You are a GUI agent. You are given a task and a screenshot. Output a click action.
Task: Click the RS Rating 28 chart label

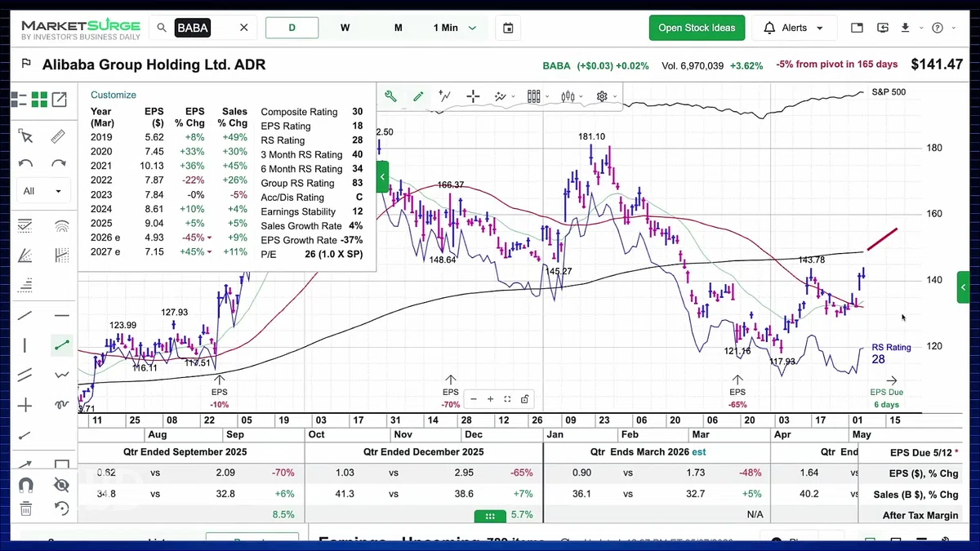pyautogui.click(x=890, y=353)
